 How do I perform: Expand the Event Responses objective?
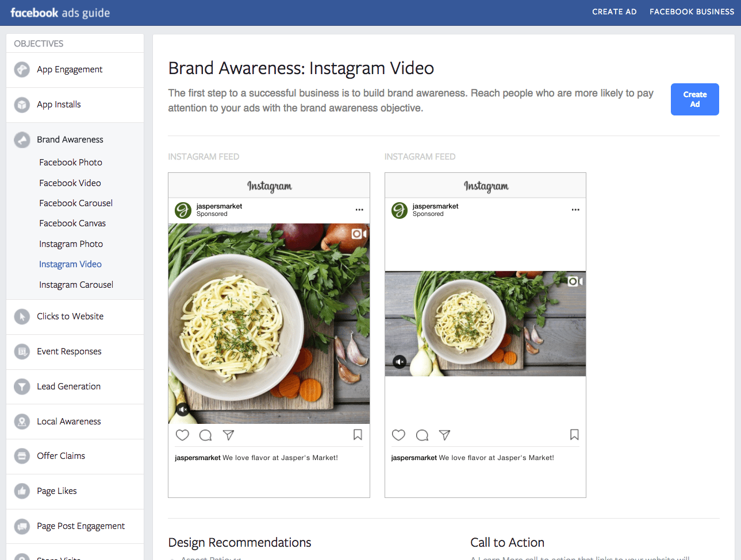point(75,352)
